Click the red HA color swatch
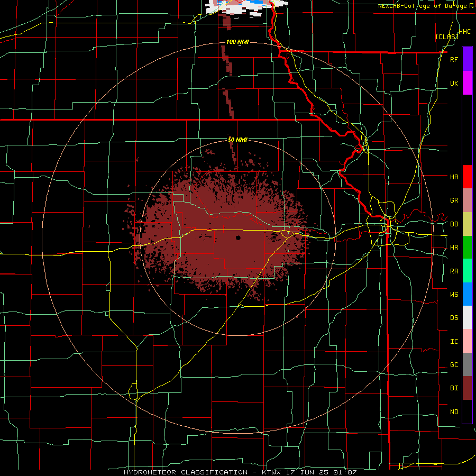Screen dimensions: 476x476 (x=467, y=177)
